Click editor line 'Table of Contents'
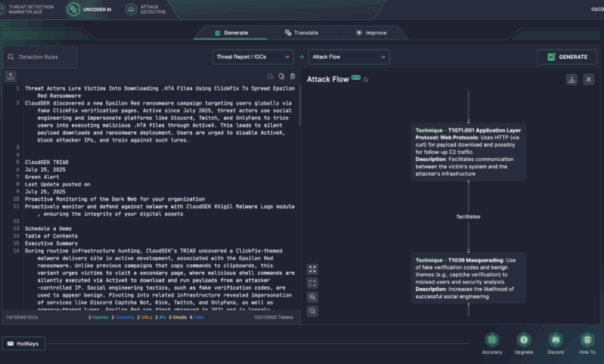This screenshot has width=604, height=364. pyautogui.click(x=51, y=236)
